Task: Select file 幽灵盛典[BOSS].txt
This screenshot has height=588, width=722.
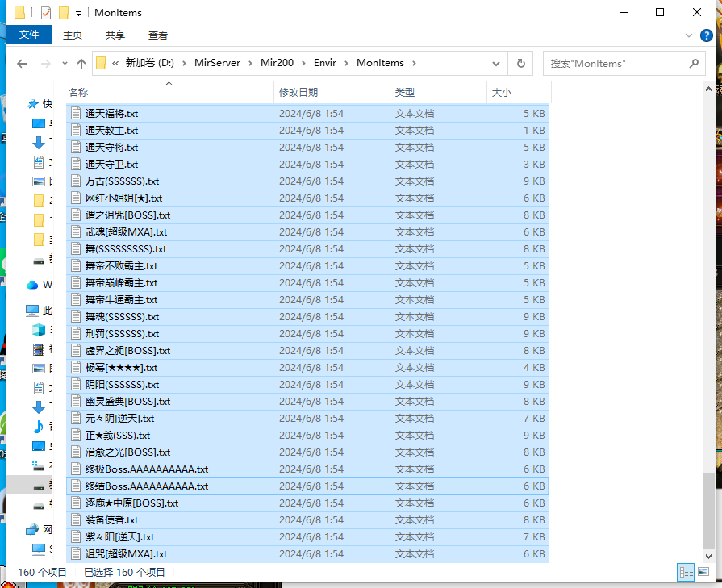Action: [x=307, y=402]
